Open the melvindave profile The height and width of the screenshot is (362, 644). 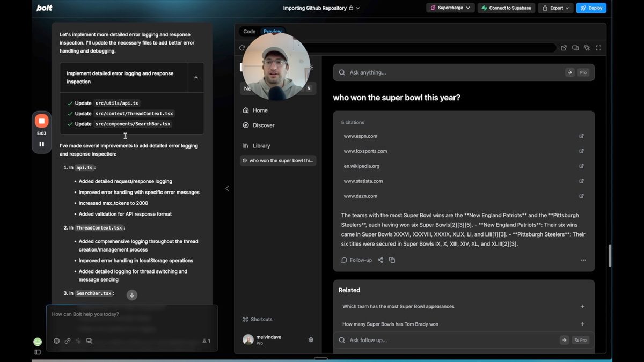coord(263,339)
